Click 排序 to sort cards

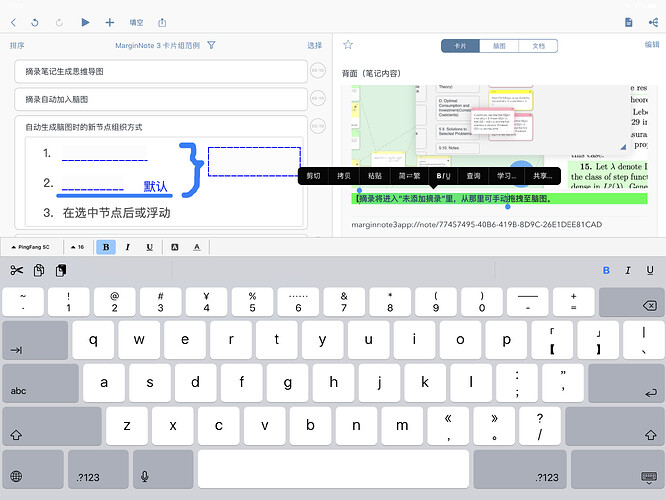(17, 45)
